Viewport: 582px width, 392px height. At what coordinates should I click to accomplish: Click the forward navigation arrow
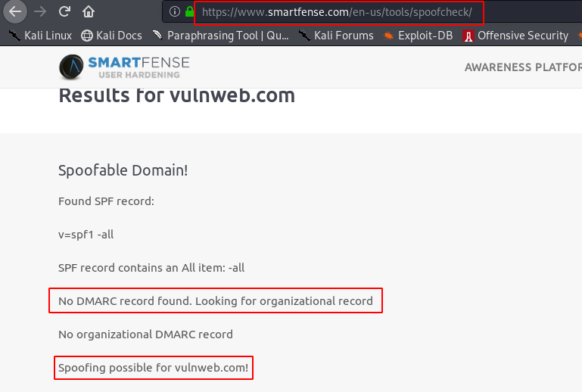coord(40,12)
